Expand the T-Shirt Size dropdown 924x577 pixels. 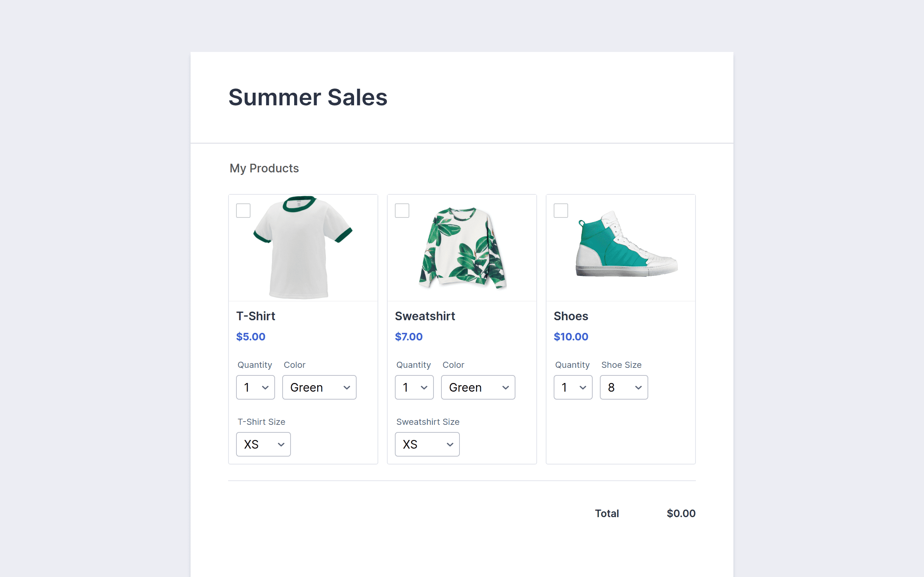[263, 444]
